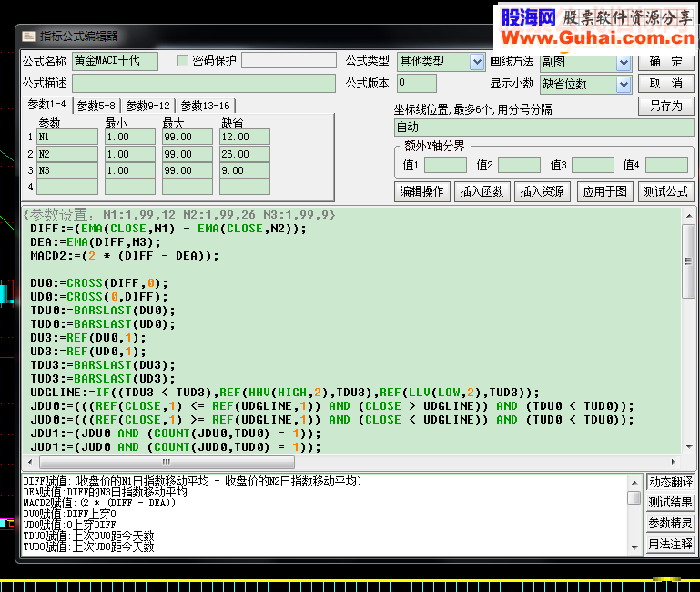Click the 公式描述 input field
This screenshot has height=592, width=700.
[x=204, y=84]
